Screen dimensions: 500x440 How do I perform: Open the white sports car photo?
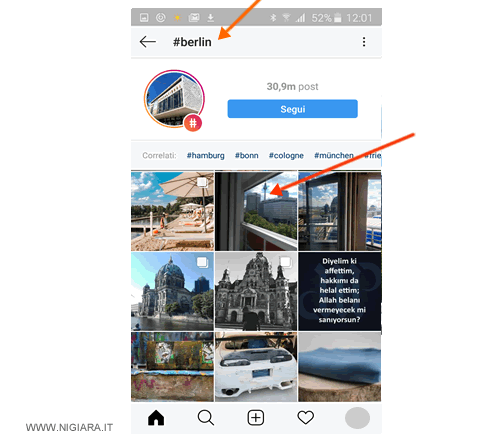(256, 367)
